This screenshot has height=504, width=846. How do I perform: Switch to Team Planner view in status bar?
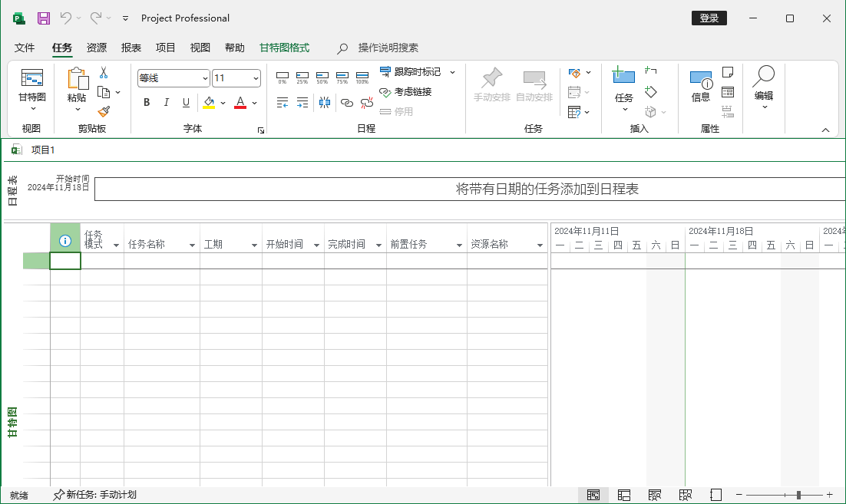(x=655, y=495)
